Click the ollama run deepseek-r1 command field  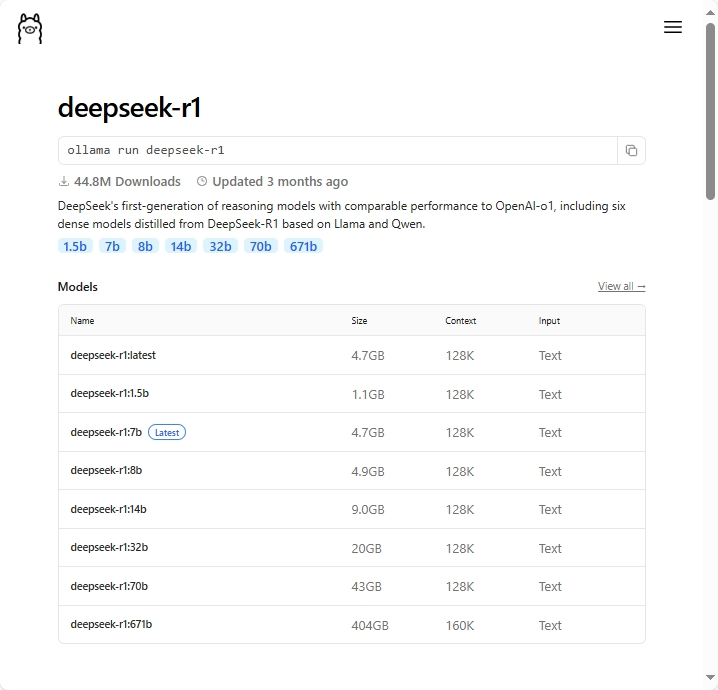pos(337,151)
